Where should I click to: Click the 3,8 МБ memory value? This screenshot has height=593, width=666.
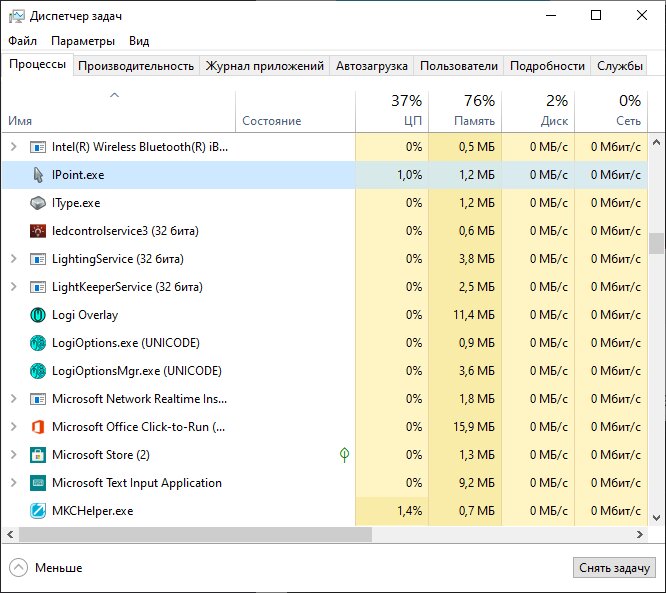(x=477, y=259)
